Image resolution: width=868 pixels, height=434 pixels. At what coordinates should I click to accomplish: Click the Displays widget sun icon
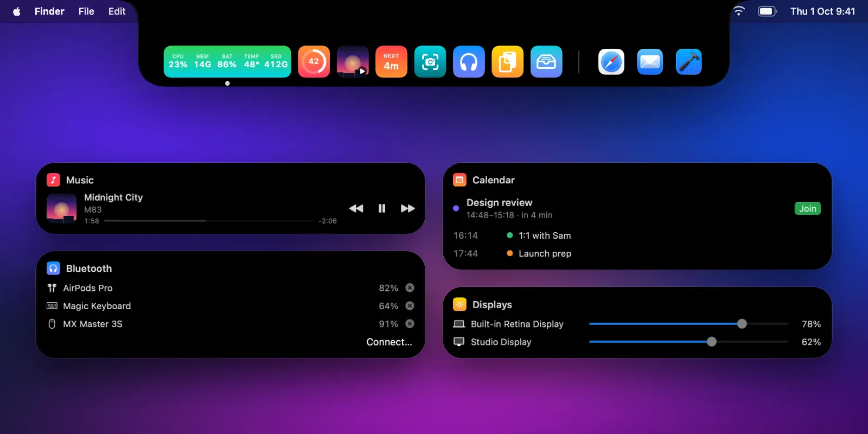click(459, 304)
